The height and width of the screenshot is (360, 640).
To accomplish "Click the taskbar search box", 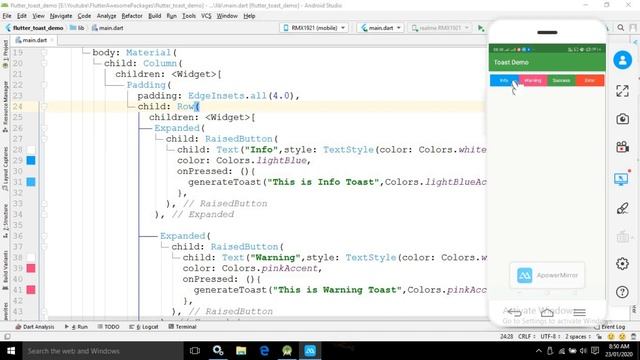I will [103, 351].
